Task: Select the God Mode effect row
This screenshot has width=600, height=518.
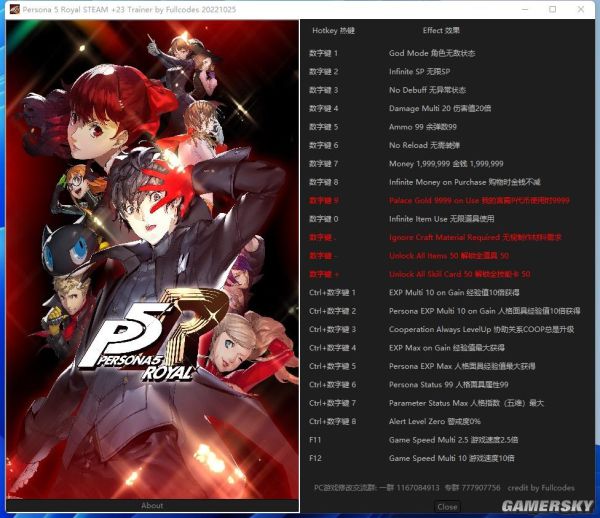Action: (x=432, y=53)
